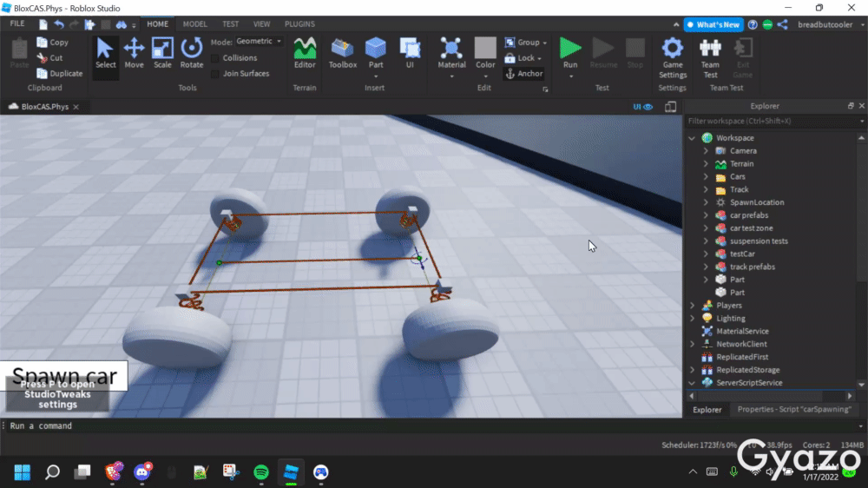Duplicate the selected object
Screen dimensions: 868x488
coord(60,73)
